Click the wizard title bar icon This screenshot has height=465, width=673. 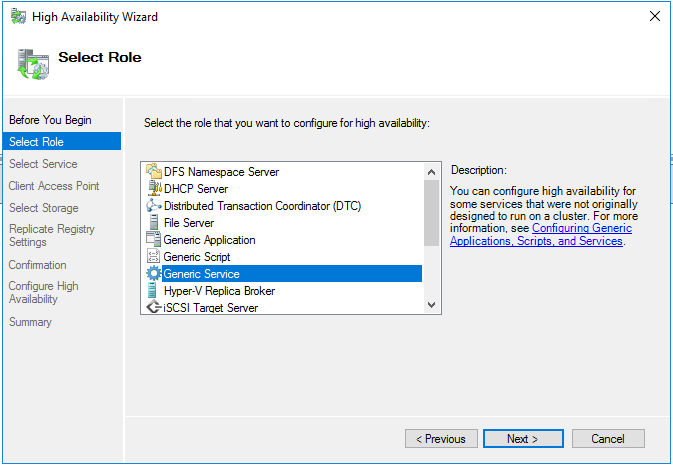click(x=18, y=17)
